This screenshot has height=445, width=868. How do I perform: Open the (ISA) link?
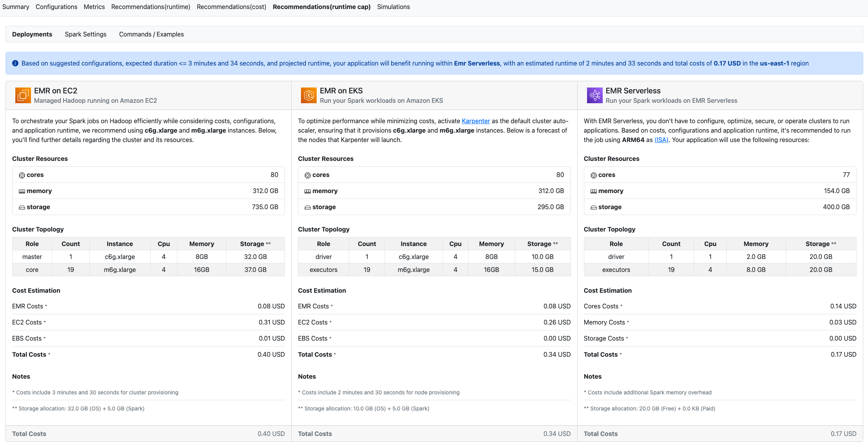click(x=662, y=140)
